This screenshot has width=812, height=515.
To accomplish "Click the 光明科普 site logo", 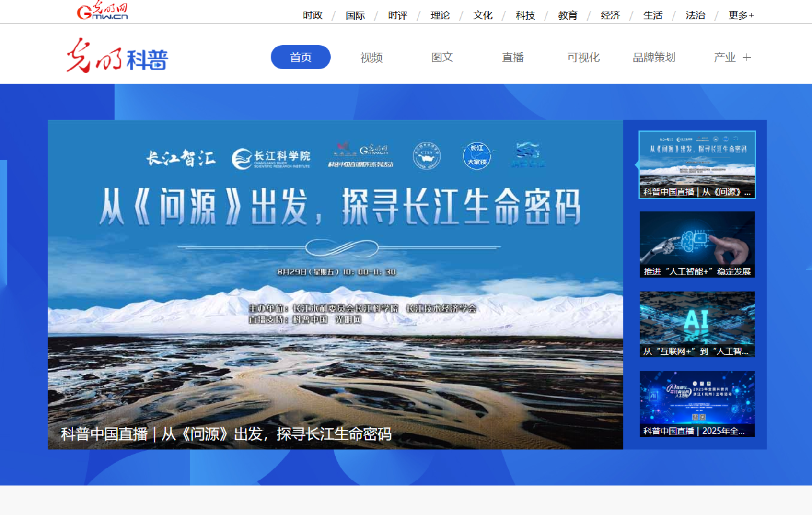I will (x=117, y=57).
